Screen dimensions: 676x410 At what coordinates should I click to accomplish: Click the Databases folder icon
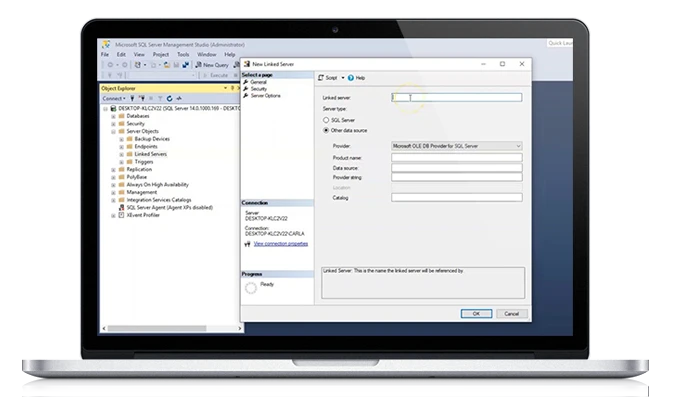tap(122, 116)
